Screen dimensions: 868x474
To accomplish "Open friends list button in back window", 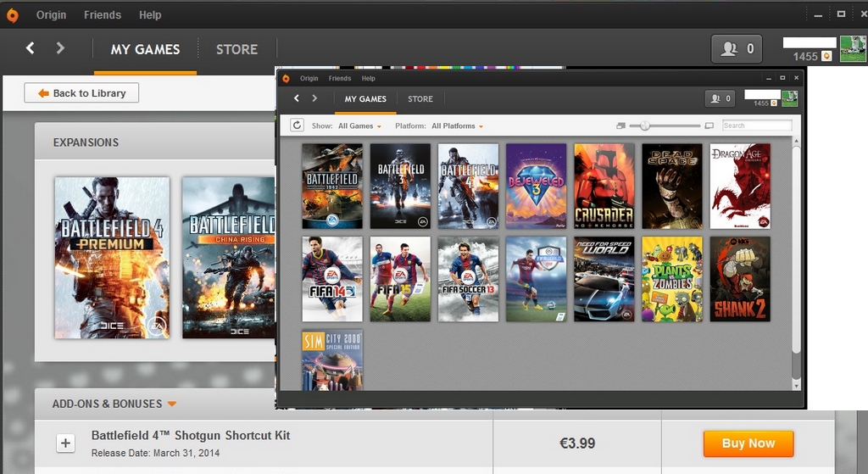I will pyautogui.click(x=737, y=48).
